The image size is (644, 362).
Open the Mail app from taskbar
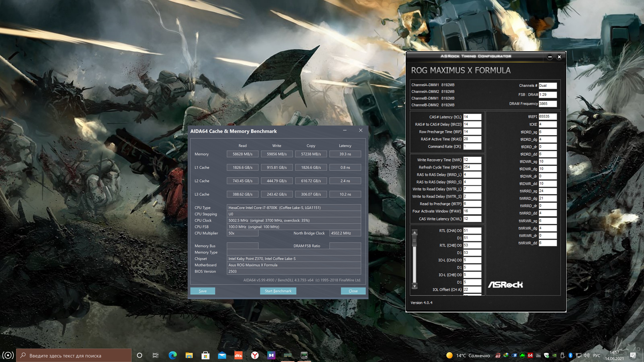(x=222, y=355)
